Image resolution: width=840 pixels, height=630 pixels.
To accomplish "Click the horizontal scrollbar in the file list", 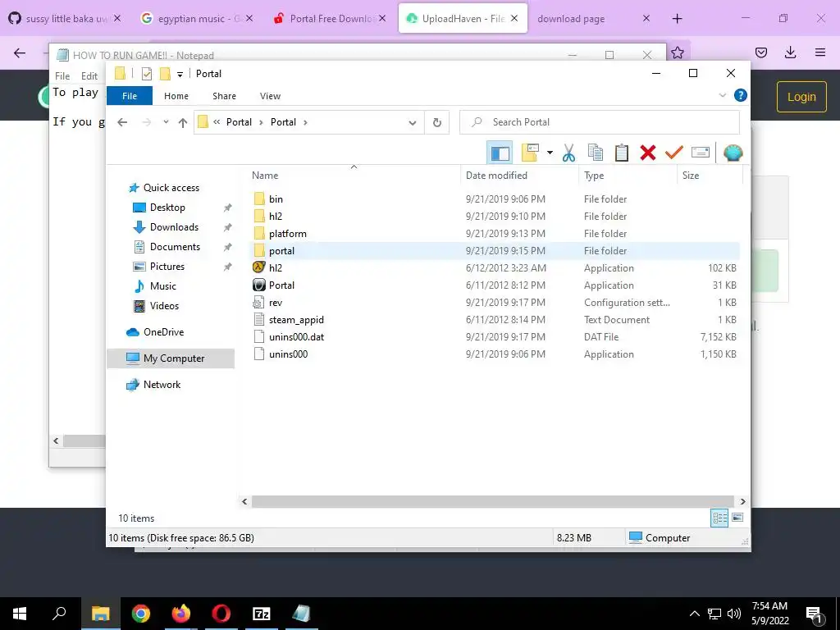I will [x=493, y=501].
